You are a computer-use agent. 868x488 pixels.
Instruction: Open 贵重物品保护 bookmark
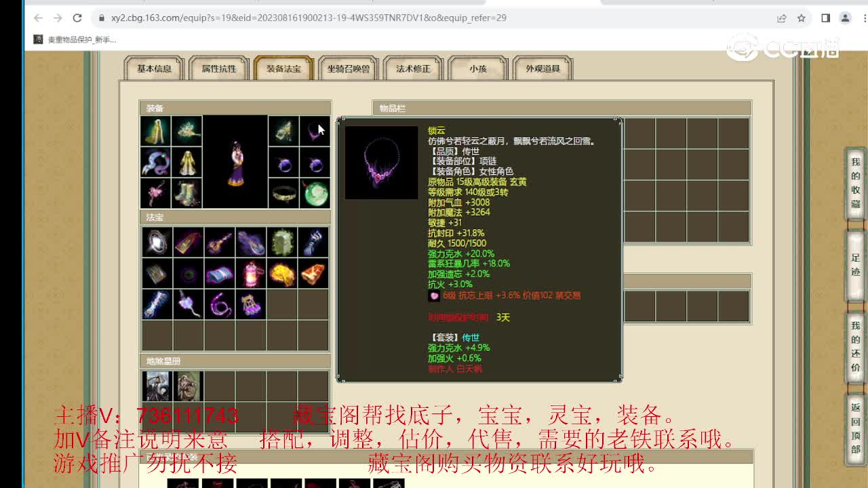coord(75,40)
